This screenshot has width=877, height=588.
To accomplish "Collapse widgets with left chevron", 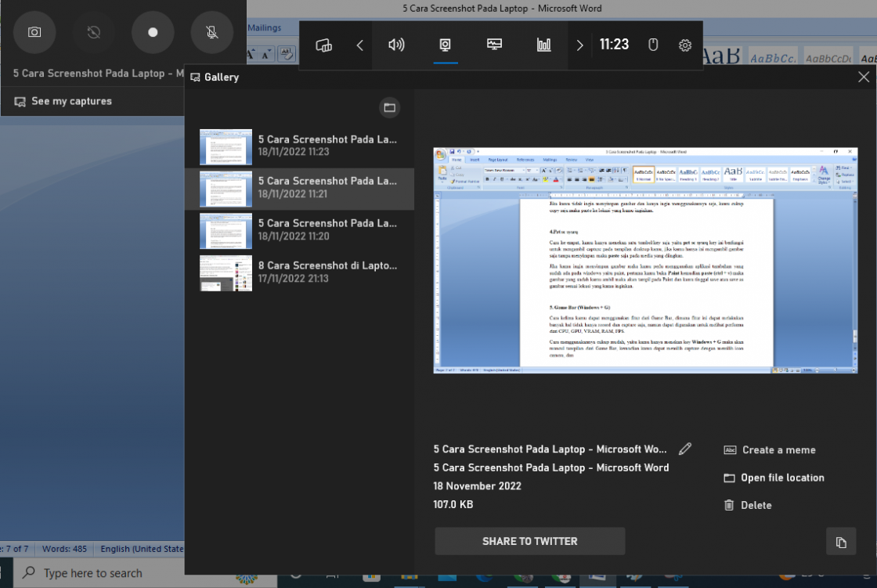I will point(360,45).
